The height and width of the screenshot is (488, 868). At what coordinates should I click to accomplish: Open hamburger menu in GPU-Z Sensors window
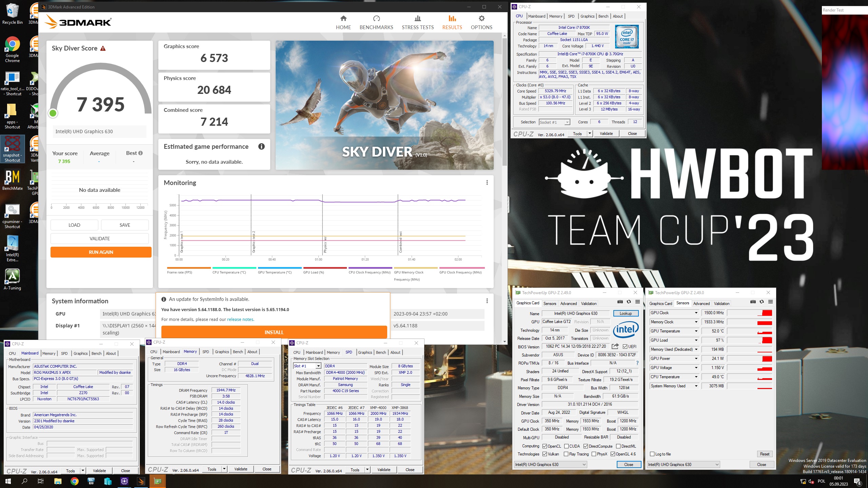(x=770, y=302)
